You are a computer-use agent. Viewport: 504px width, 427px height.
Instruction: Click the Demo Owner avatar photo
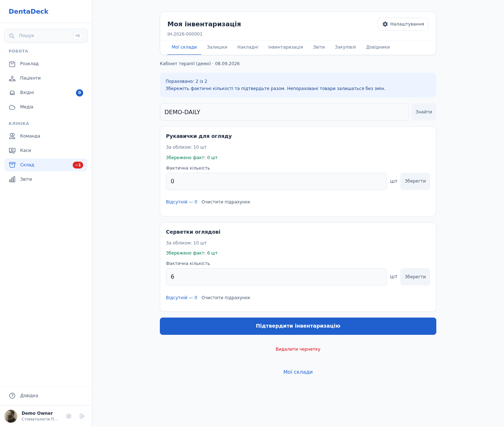pyautogui.click(x=11, y=416)
